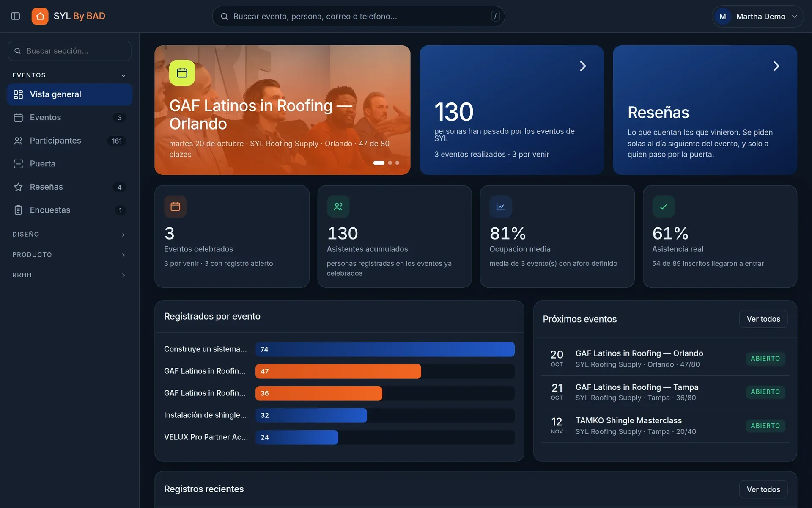This screenshot has width=812, height=508.
Task: Click the orange bar showing 47 registrados
Action: point(338,371)
